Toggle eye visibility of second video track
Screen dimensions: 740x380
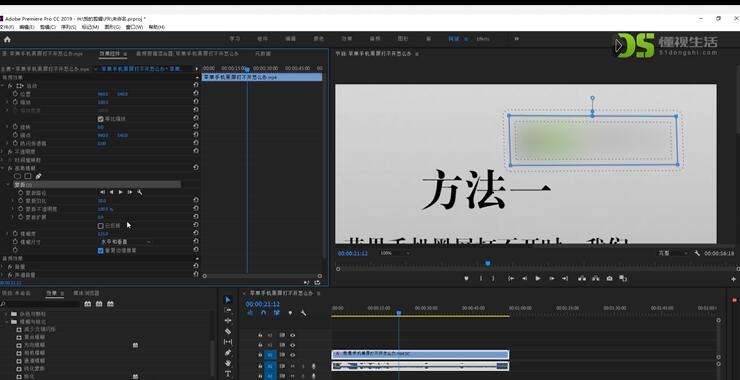tap(293, 345)
